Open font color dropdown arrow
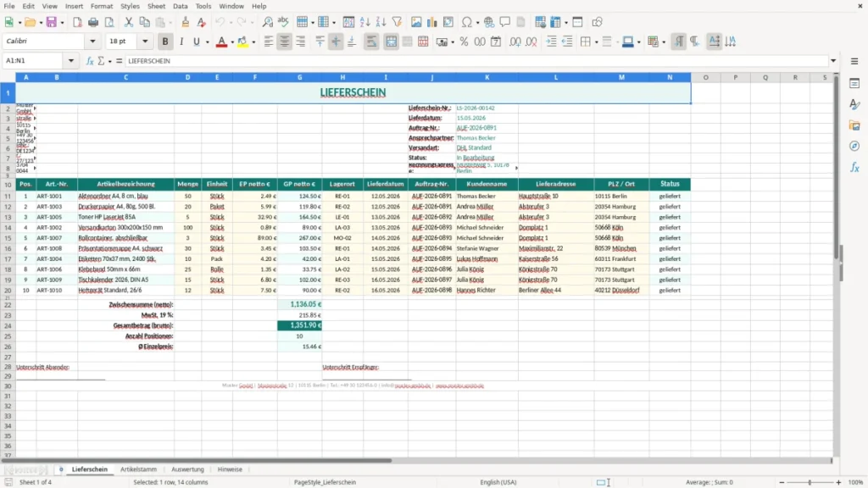The height and width of the screenshot is (488, 868). pos(232,42)
